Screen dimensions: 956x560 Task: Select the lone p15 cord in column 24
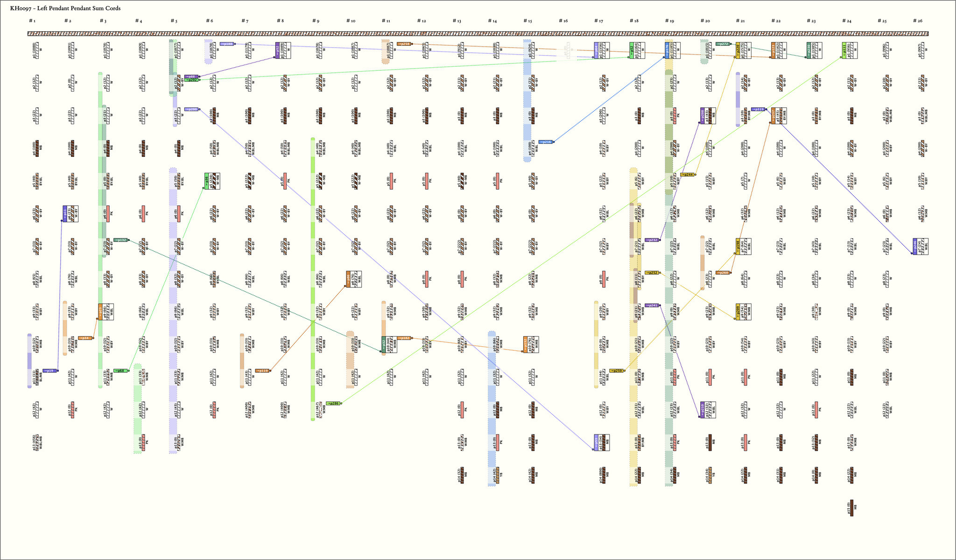852,507
